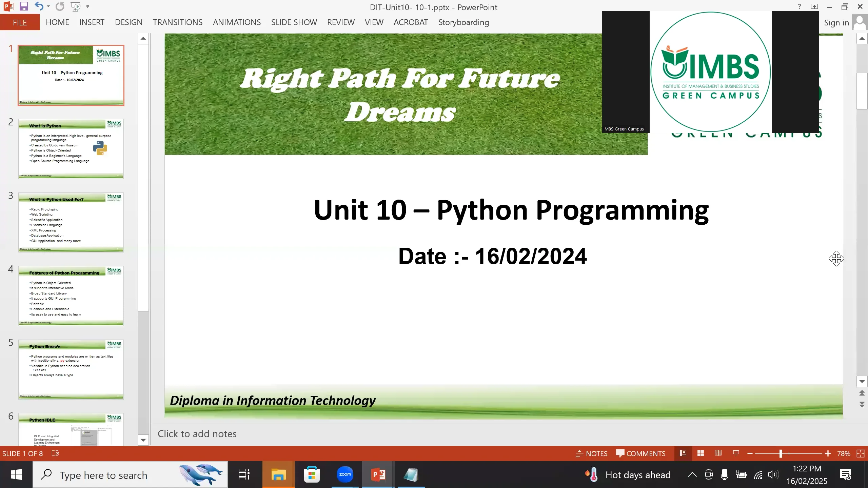Image resolution: width=868 pixels, height=488 pixels.
Task: Open the ACROBAT tab
Action: tap(411, 22)
